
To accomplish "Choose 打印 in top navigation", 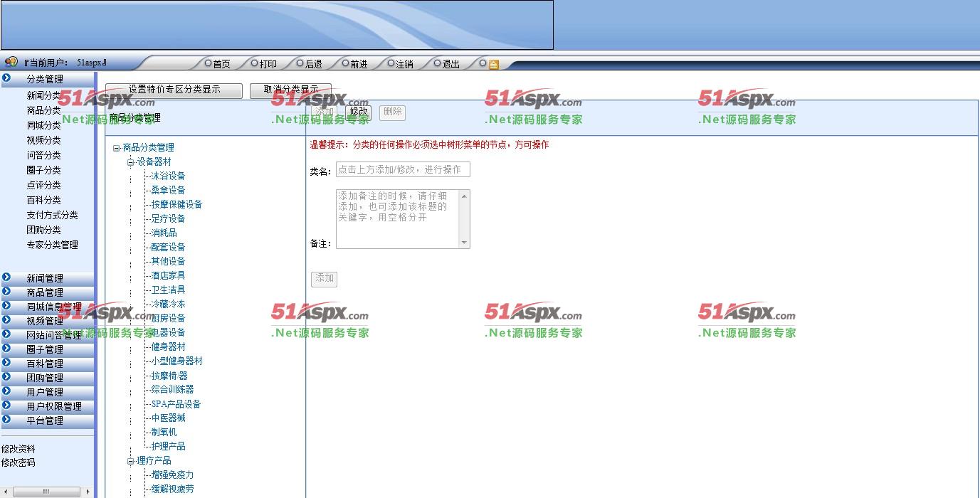I will pyautogui.click(x=268, y=64).
